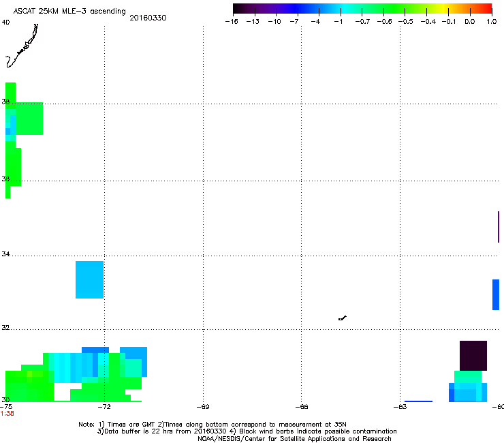Click the longitude label -75

tap(5, 407)
